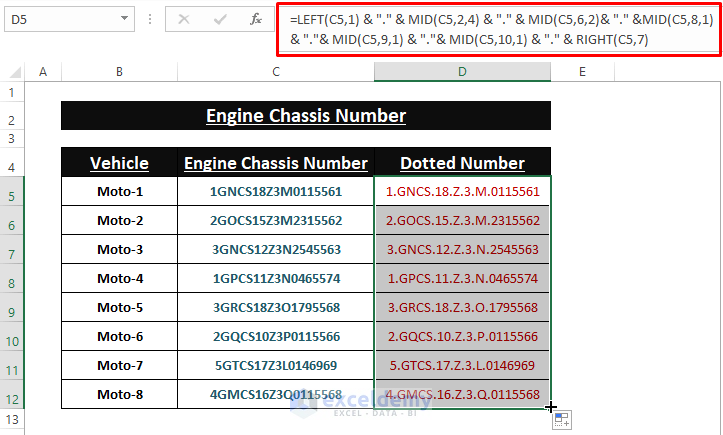Viewport: 723px width, 435px height.
Task: Select row 3 header
Action: [12, 138]
